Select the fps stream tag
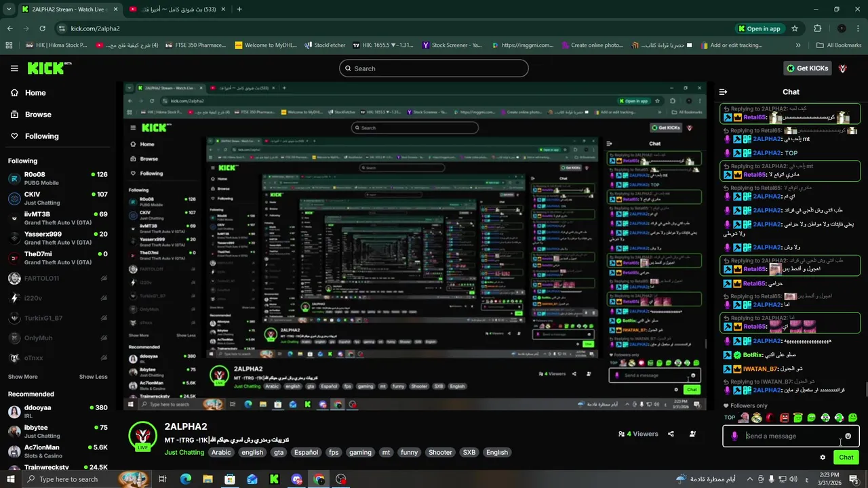The height and width of the screenshot is (488, 868). (x=334, y=452)
